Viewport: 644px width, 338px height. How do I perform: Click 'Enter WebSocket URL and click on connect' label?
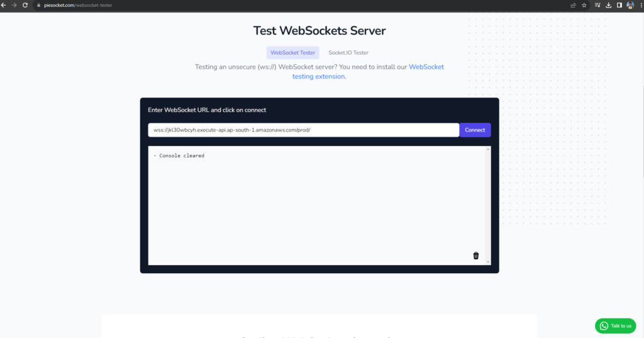(x=207, y=110)
